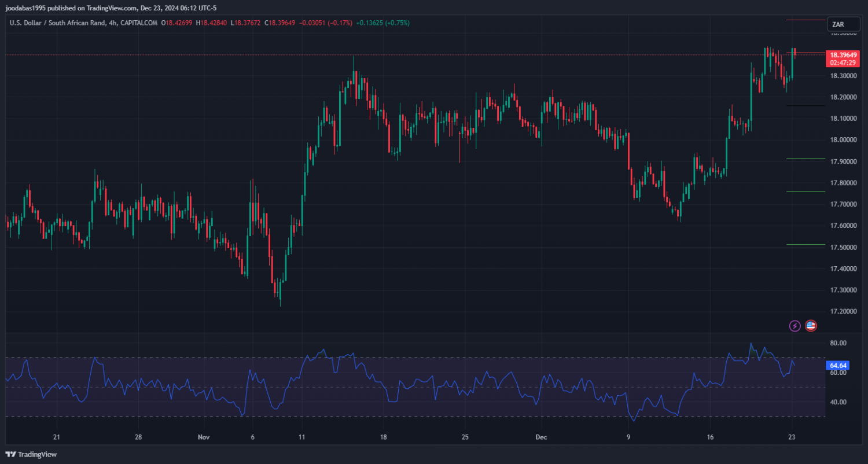Click the 80.00 RSI axis label
The image size is (868, 464).
pyautogui.click(x=838, y=343)
